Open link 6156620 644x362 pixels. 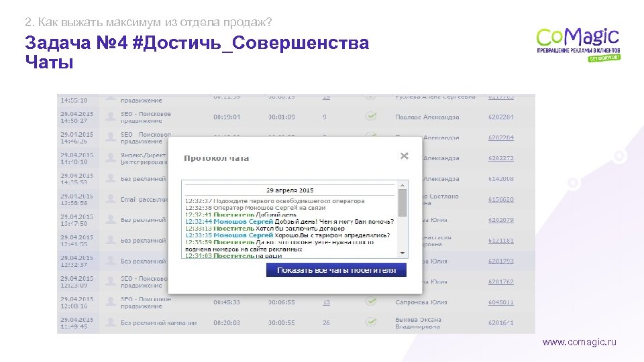500,200
